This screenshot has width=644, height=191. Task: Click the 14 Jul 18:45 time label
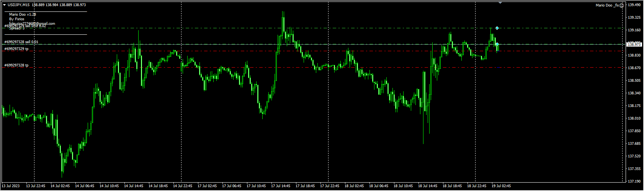tap(158, 186)
